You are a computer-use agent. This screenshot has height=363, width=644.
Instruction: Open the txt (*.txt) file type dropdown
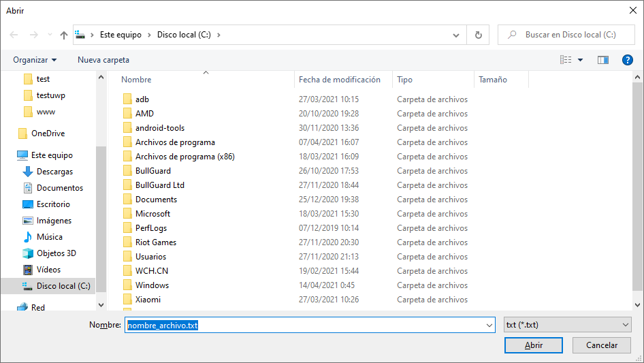tap(568, 325)
